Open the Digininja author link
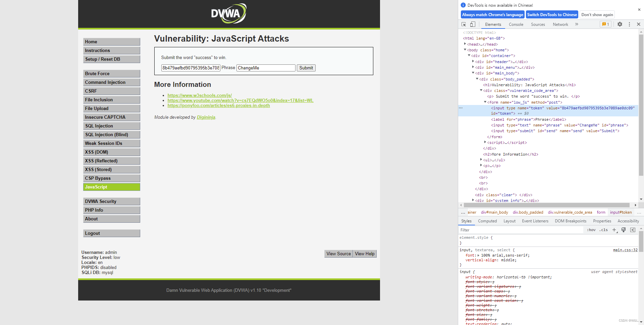This screenshot has height=325, width=644. tap(206, 117)
